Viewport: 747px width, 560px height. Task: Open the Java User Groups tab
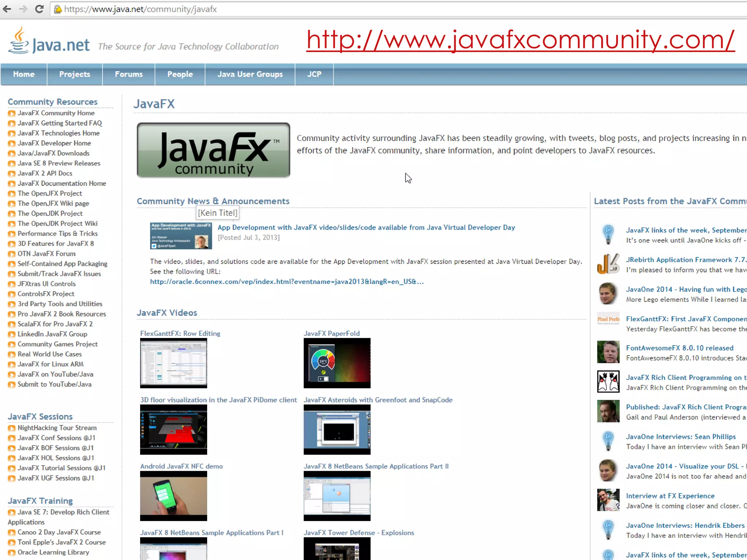(250, 74)
